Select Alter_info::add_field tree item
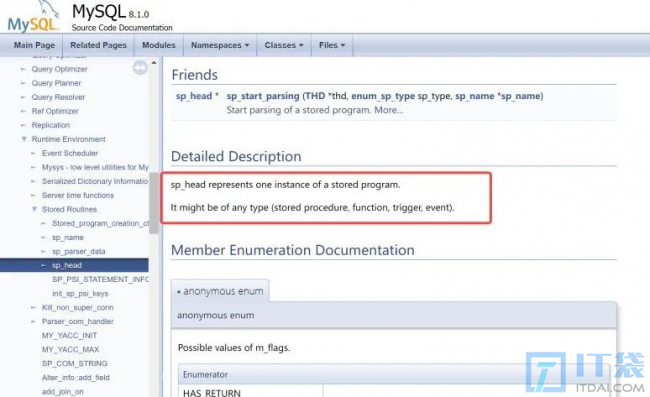Image resolution: width=650 pixels, height=397 pixels. click(x=75, y=378)
